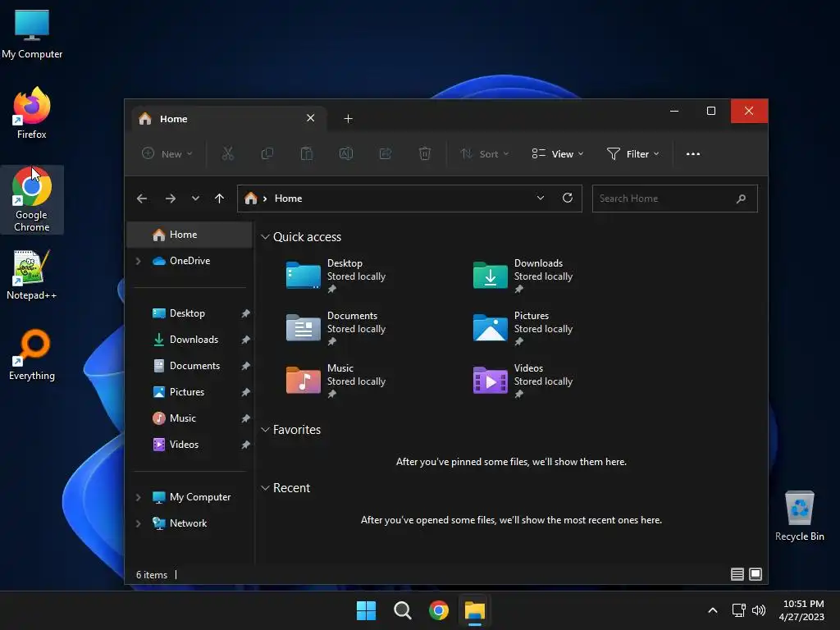Open the Sort dropdown menu

pyautogui.click(x=484, y=153)
